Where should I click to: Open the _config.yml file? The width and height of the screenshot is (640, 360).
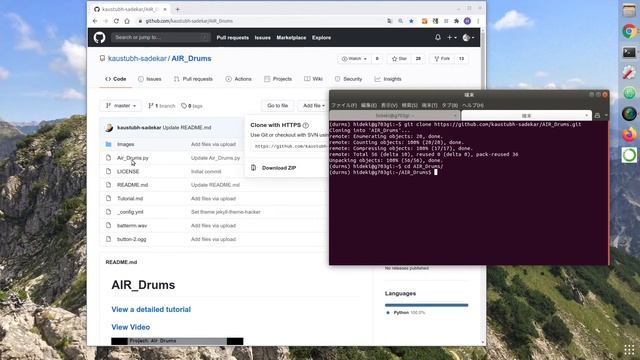click(x=130, y=212)
